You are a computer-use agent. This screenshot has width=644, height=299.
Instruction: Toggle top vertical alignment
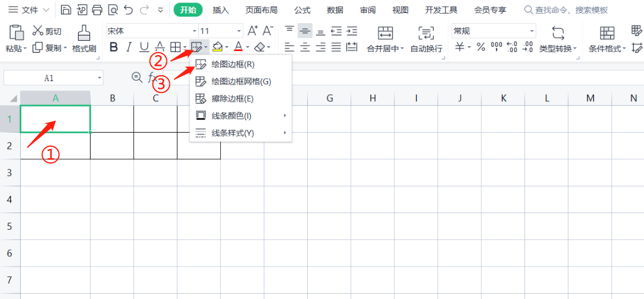(x=289, y=31)
